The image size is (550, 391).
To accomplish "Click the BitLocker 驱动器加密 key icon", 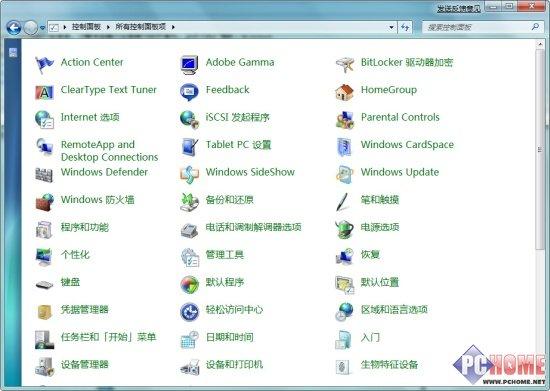I will (x=345, y=65).
